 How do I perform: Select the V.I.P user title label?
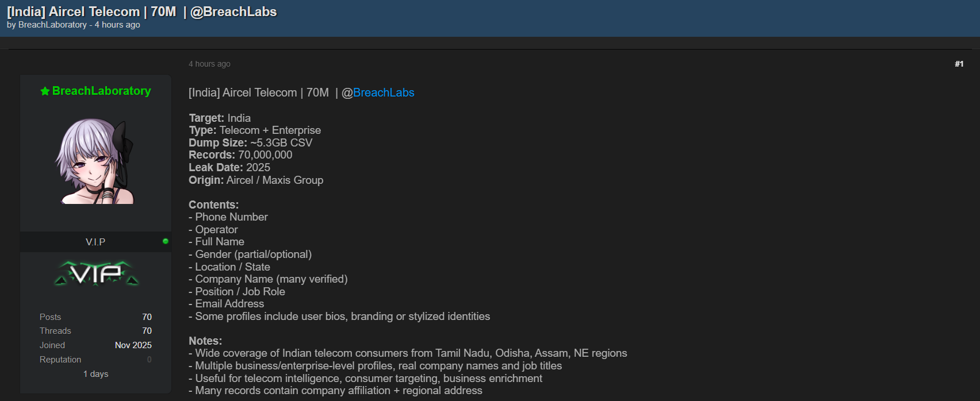95,242
